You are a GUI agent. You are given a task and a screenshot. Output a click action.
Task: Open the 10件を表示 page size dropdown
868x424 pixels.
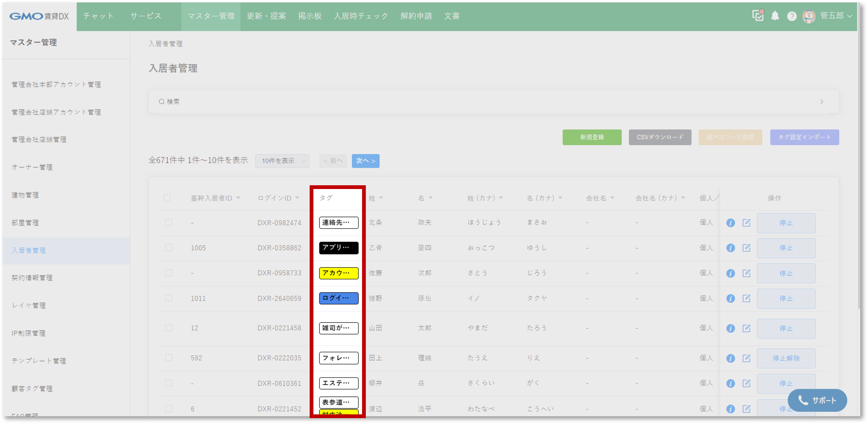tap(282, 161)
